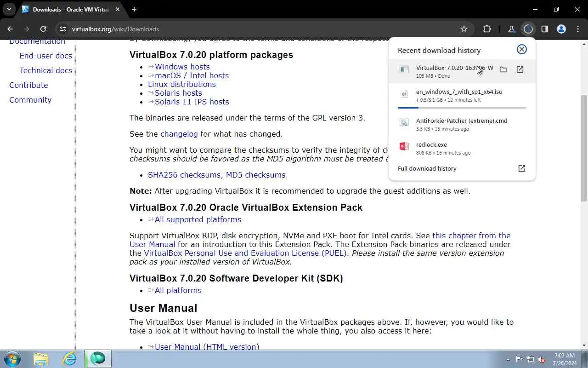Launch Internet Explorer from taskbar

coord(69,359)
